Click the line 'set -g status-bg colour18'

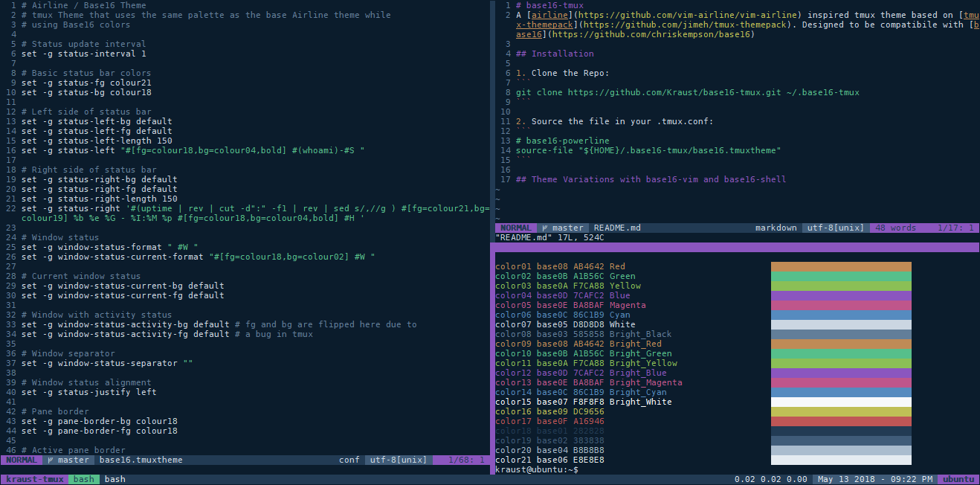[86, 92]
